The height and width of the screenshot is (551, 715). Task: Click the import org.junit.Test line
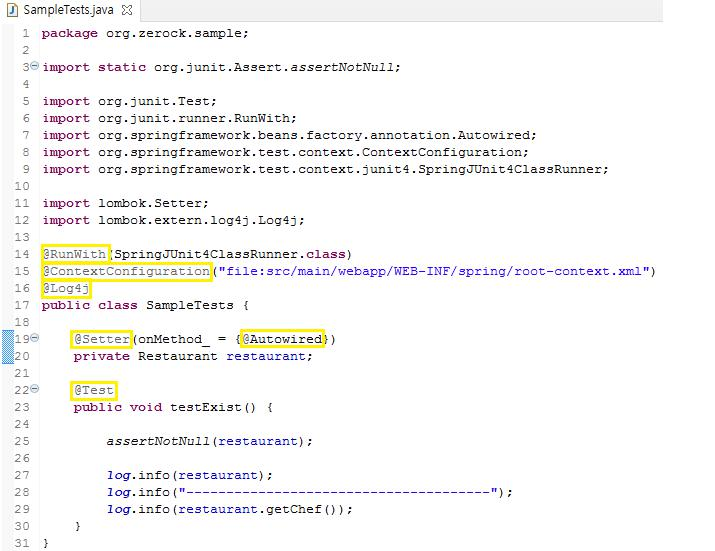pyautogui.click(x=130, y=101)
